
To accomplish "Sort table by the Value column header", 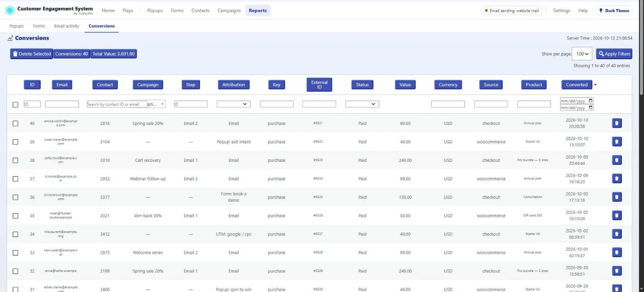I will (x=405, y=85).
